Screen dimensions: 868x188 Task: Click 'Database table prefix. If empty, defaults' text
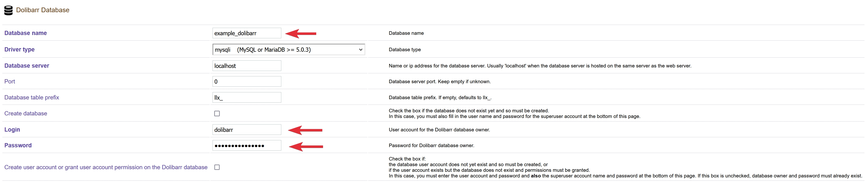[x=440, y=98]
